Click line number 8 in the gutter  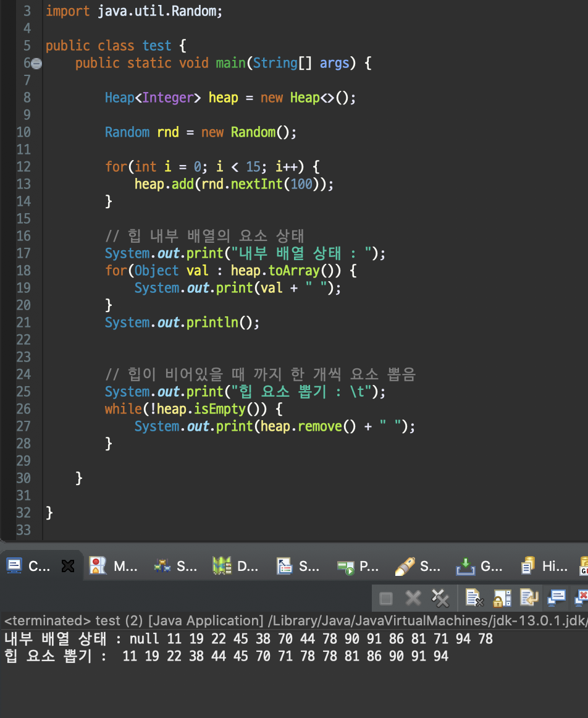point(27,98)
